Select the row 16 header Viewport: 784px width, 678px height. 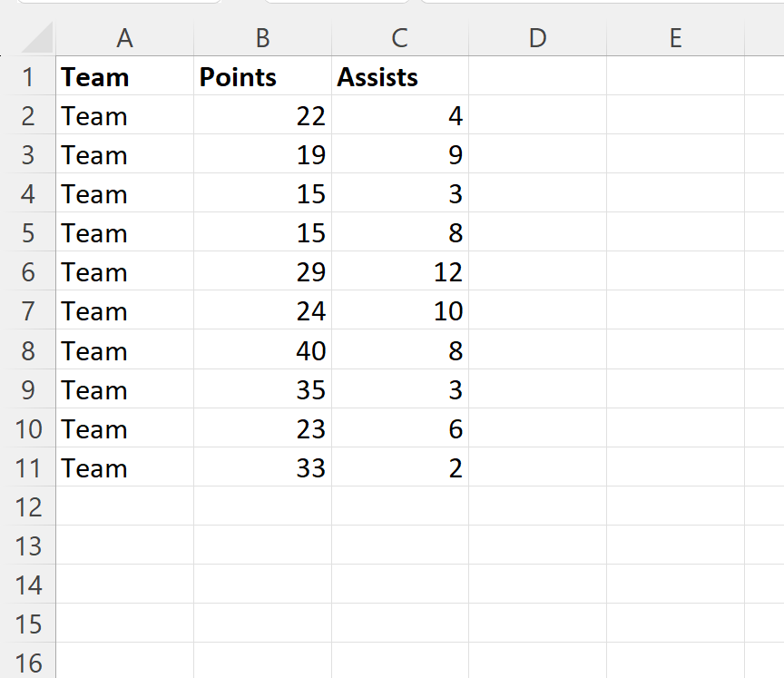[28, 663]
